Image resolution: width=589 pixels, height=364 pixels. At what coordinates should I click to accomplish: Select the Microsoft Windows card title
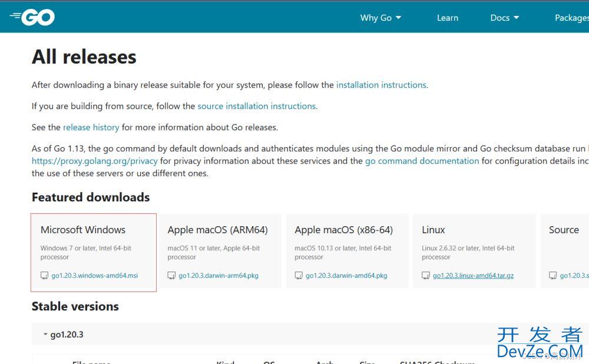tap(83, 230)
